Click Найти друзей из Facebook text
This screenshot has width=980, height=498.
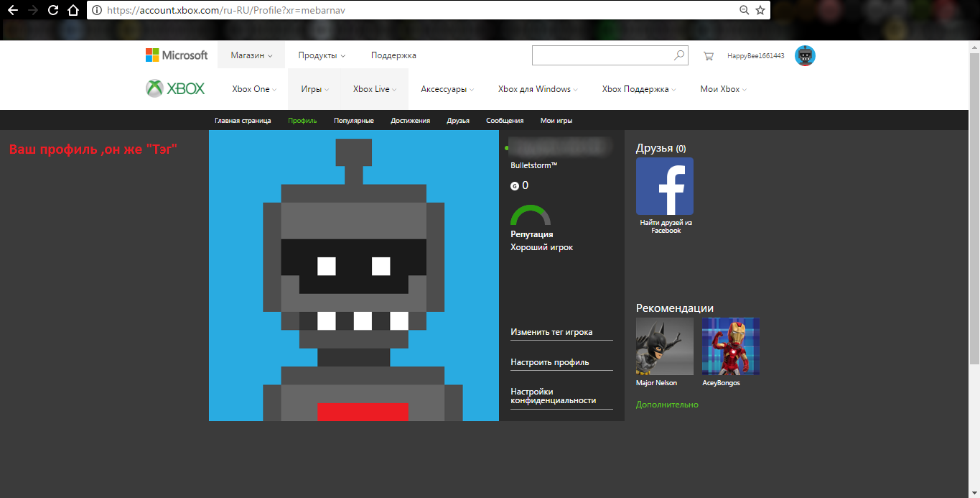coord(666,226)
